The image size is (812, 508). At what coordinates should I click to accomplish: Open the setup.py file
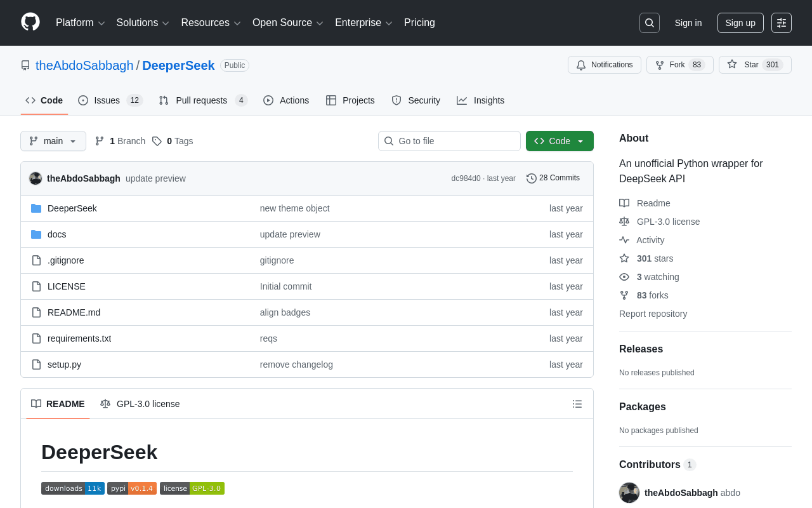64,364
